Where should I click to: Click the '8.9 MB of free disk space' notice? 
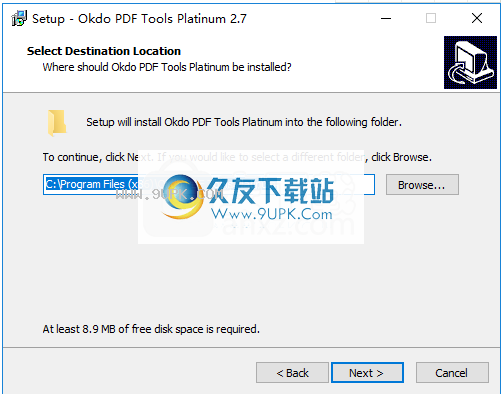coord(151,329)
